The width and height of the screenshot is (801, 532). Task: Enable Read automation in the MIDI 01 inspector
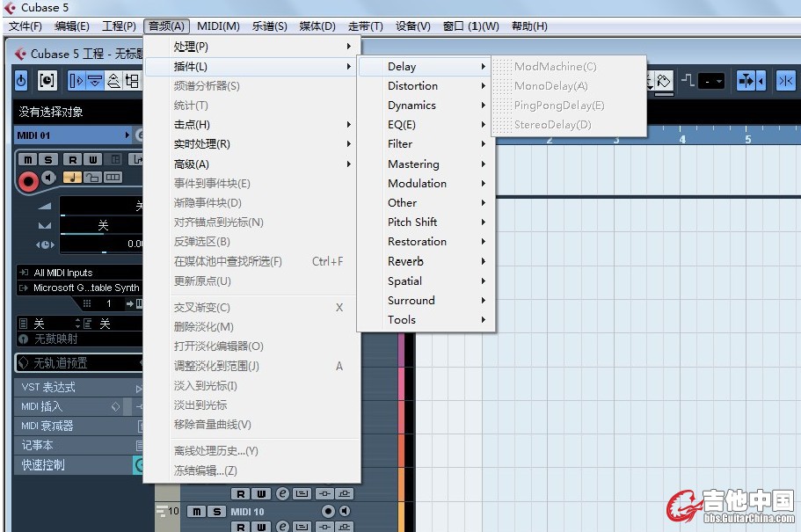point(71,159)
